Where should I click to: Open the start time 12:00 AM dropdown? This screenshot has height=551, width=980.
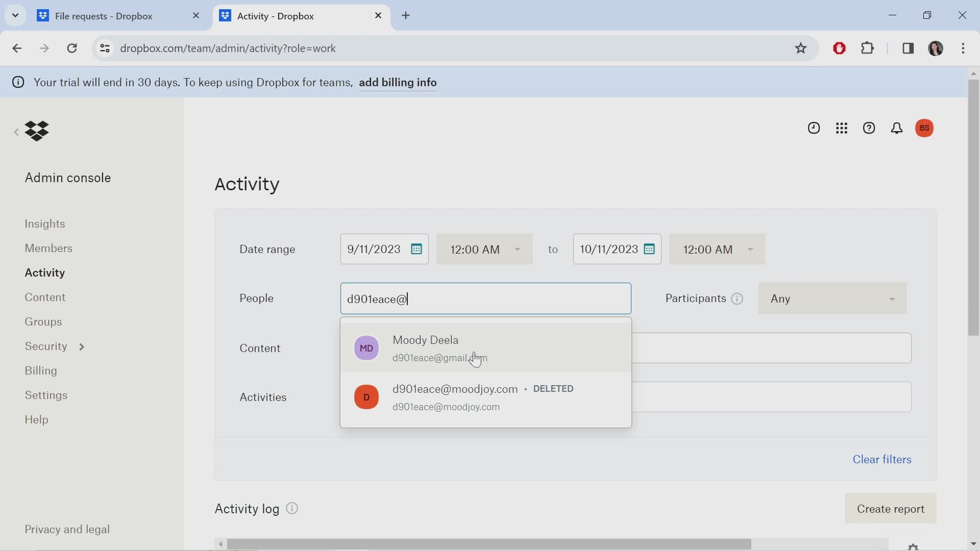[484, 249]
